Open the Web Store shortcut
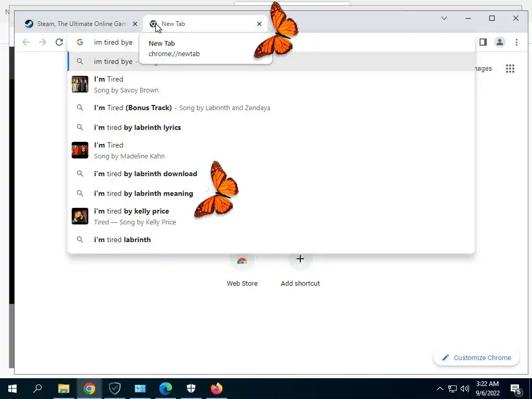The image size is (532, 399). point(242,270)
